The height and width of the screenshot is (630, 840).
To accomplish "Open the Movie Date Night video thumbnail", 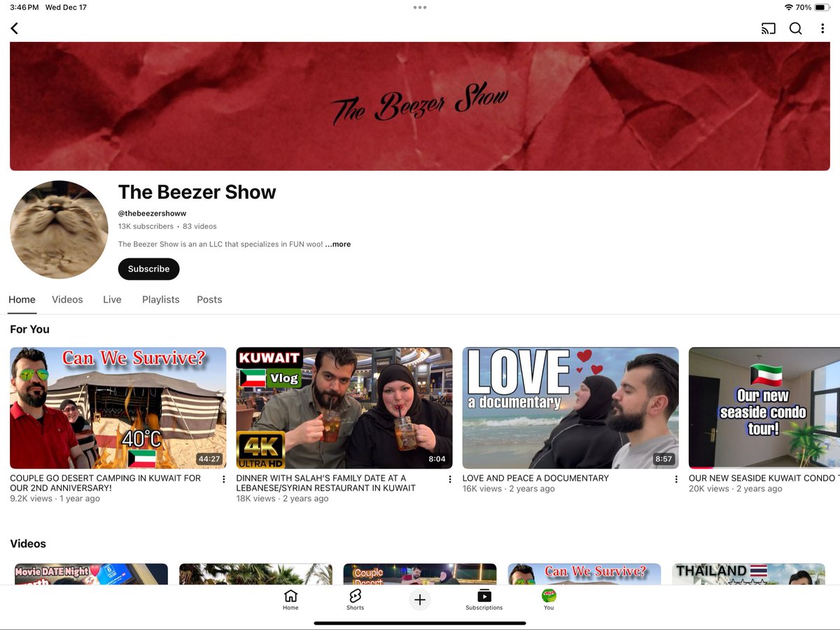I will (x=91, y=574).
